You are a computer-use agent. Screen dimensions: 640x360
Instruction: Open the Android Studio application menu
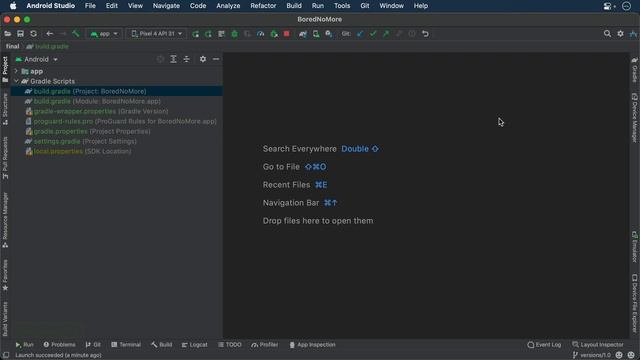tap(51, 6)
